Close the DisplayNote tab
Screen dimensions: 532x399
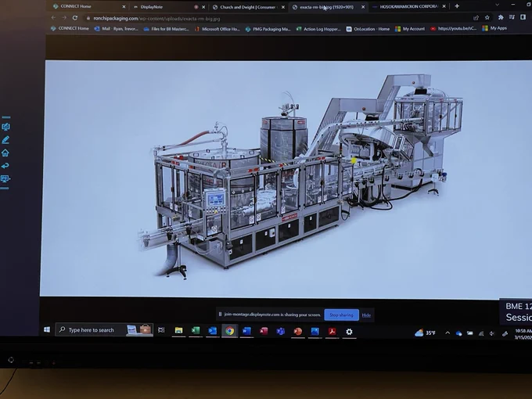pyautogui.click(x=203, y=7)
